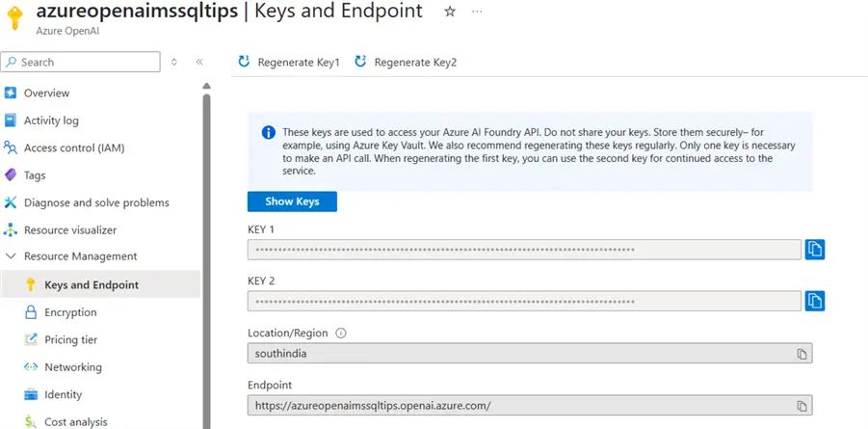This screenshot has height=429, width=868.
Task: Click the purple Tags icon
Action: pyautogui.click(x=10, y=175)
